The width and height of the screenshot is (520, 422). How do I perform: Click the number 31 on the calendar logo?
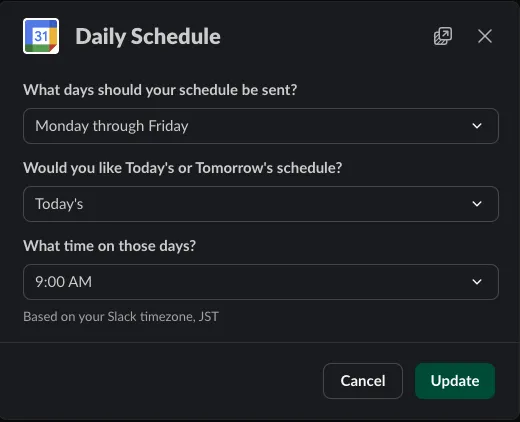click(41, 36)
